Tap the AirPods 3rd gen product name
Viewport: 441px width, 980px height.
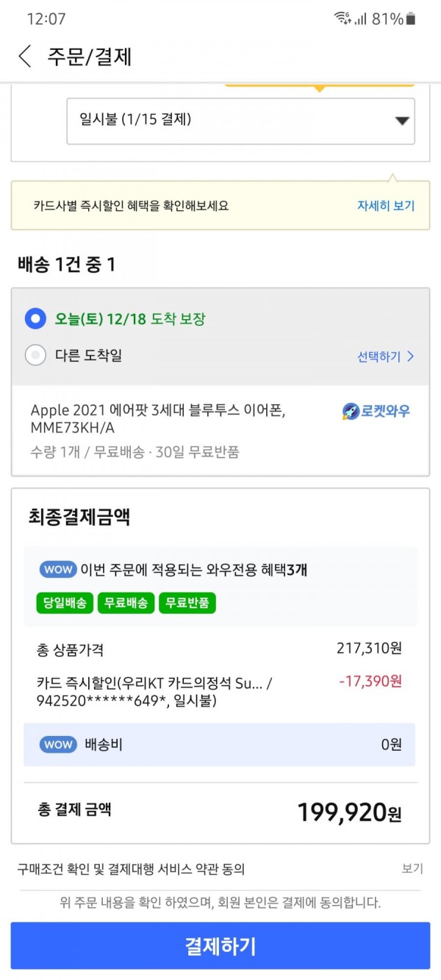point(158,419)
